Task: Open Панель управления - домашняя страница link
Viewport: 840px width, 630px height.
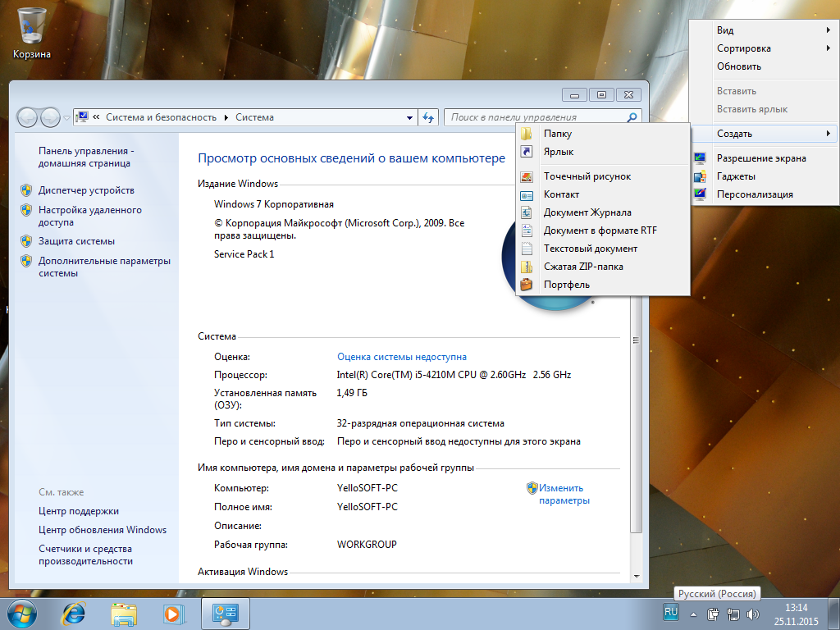Action: [86, 157]
